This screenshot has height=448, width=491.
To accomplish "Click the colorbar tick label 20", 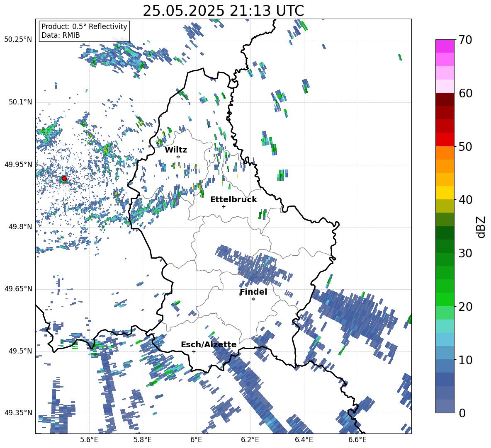I will pos(465,307).
